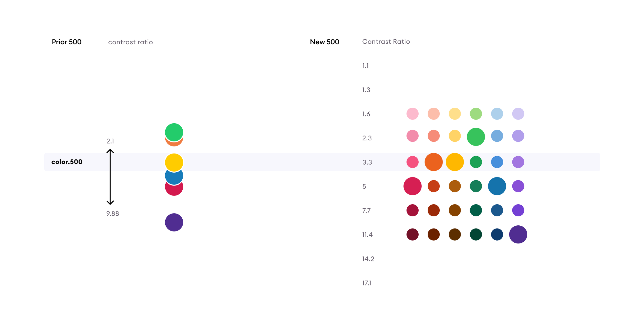Select the color.500 row label

point(67,162)
